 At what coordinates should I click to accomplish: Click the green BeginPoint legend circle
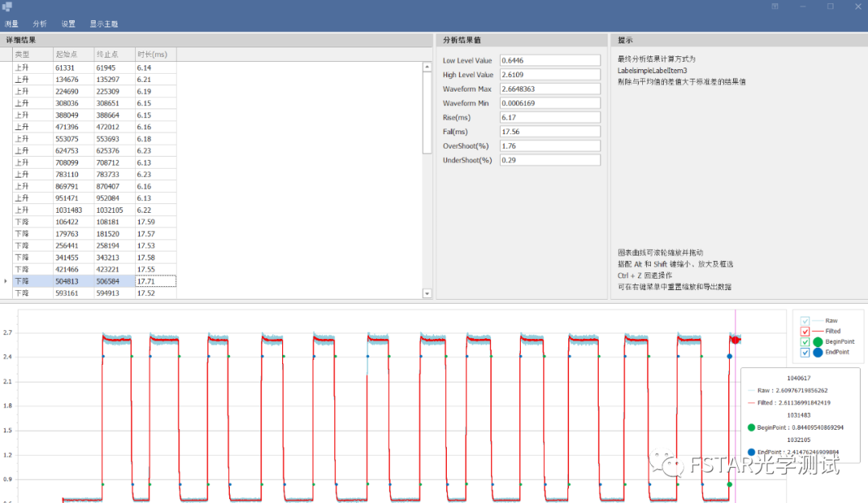click(x=817, y=342)
